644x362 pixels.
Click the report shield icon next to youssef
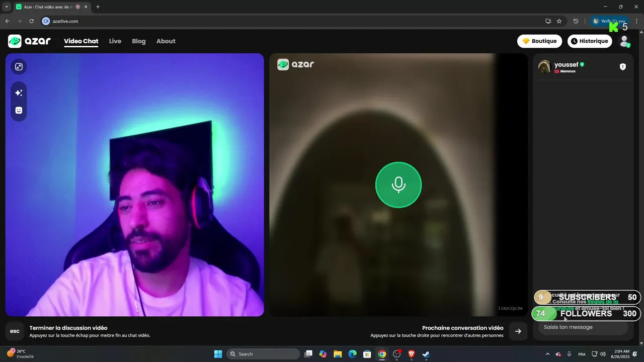pyautogui.click(x=623, y=67)
